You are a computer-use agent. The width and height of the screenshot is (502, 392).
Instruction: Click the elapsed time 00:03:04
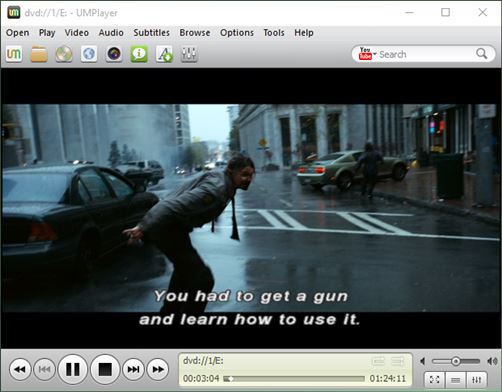coord(201,379)
